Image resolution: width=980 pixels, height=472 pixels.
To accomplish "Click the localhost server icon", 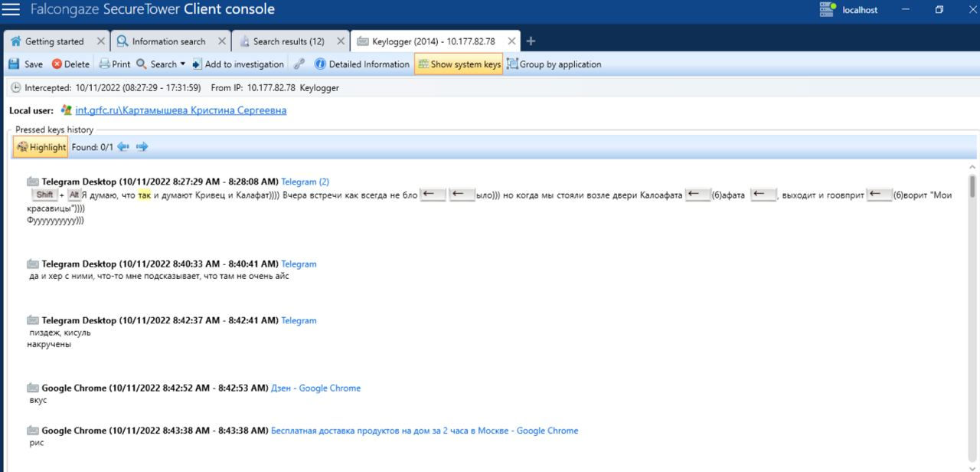I will [827, 10].
